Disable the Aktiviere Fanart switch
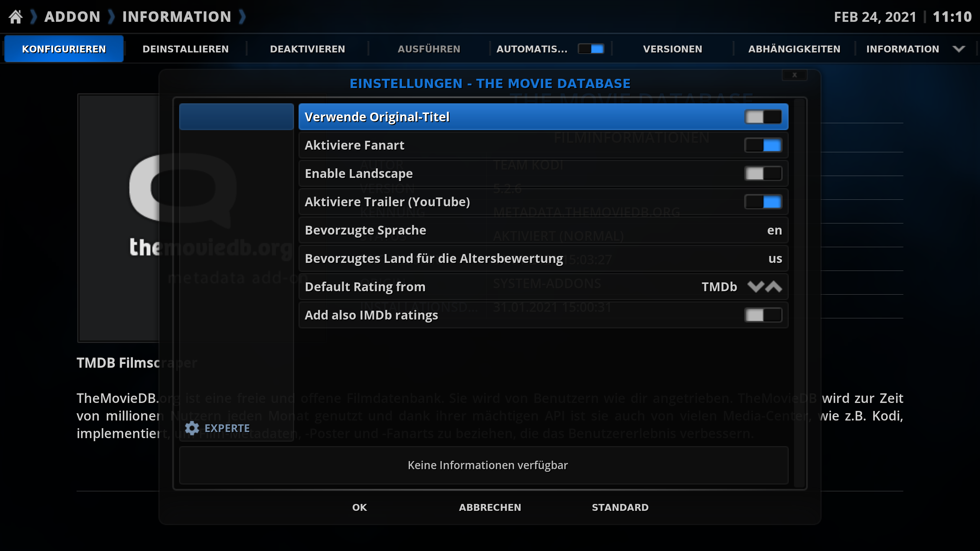 763,145
